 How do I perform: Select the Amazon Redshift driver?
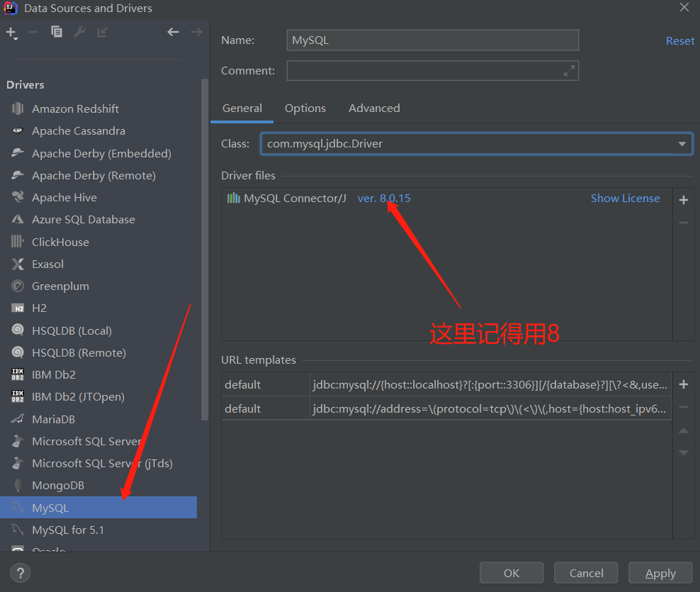pos(98,108)
